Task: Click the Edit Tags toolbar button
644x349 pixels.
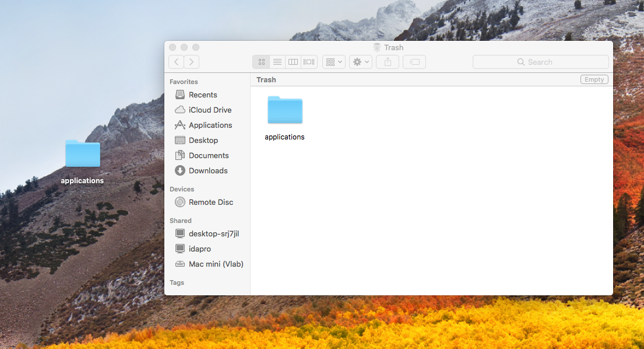Action: coord(414,62)
